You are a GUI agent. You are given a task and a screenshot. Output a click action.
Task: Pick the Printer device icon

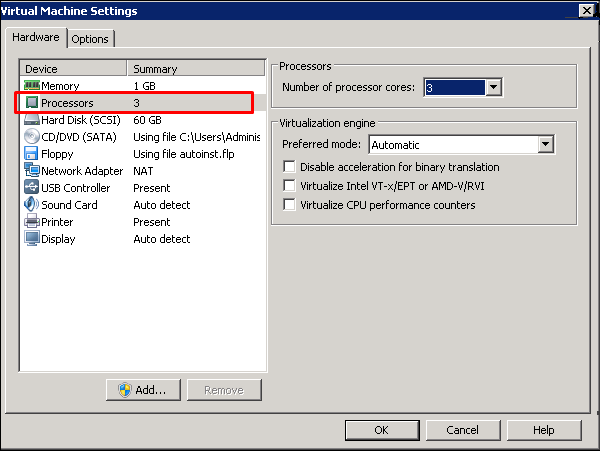coord(32,222)
